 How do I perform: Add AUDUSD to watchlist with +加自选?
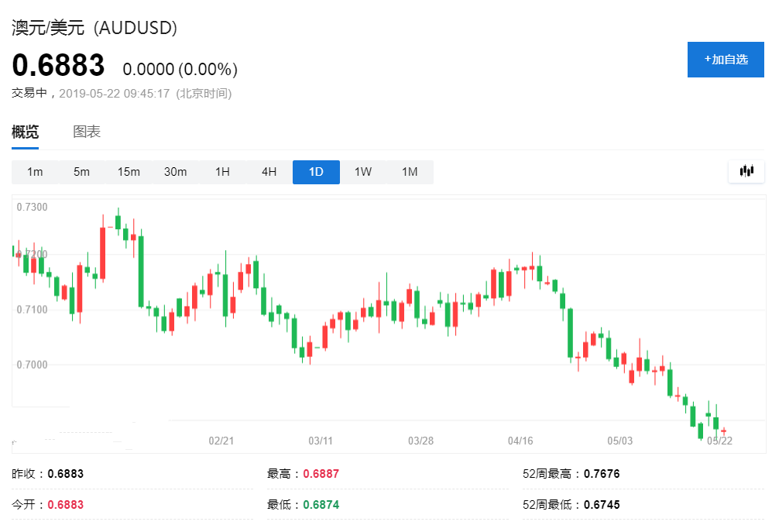point(726,60)
